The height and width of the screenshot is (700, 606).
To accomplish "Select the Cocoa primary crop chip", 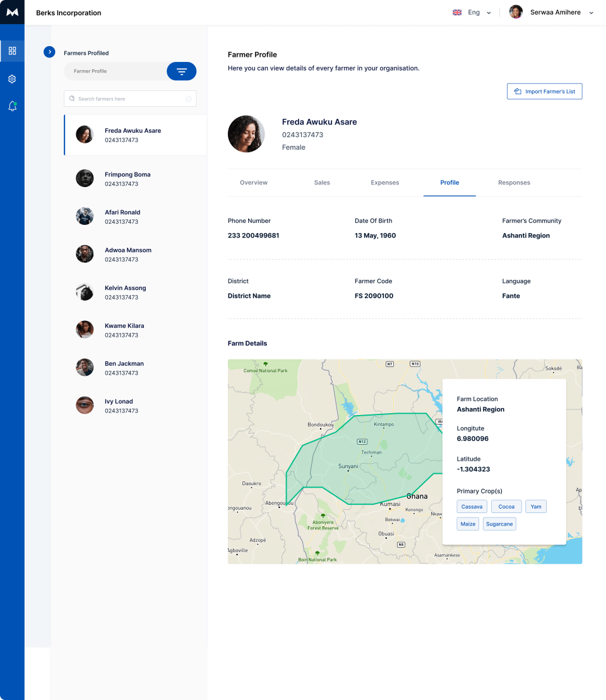I will (506, 506).
